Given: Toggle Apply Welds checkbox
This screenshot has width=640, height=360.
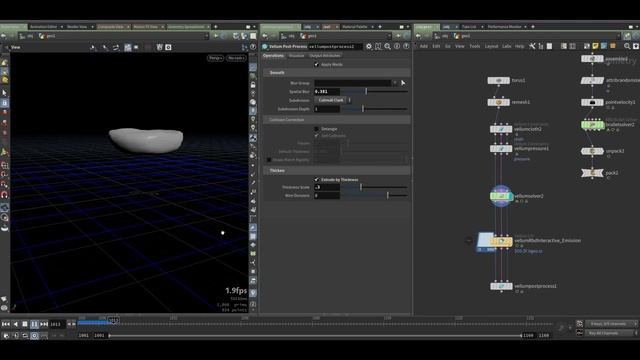Looking at the screenshot, I should (x=316, y=64).
